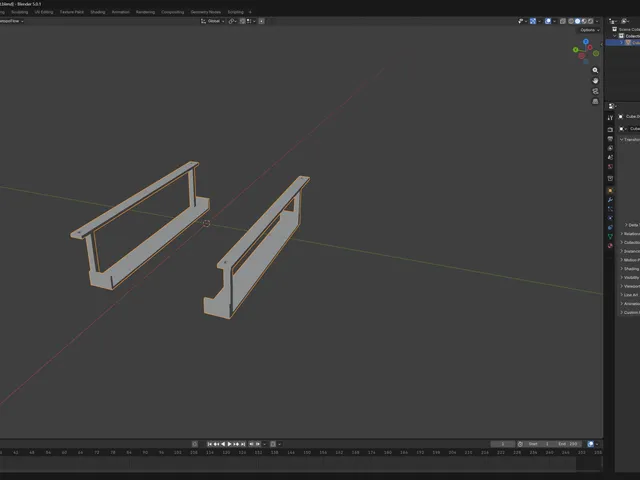Collapse the Collection in the outliner
This screenshot has height=480, width=640.
coord(615,36)
